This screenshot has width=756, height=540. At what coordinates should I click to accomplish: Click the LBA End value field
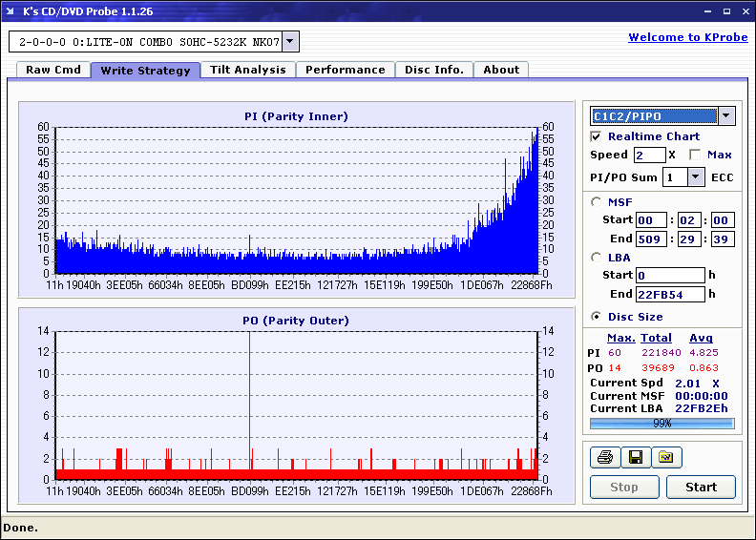670,294
